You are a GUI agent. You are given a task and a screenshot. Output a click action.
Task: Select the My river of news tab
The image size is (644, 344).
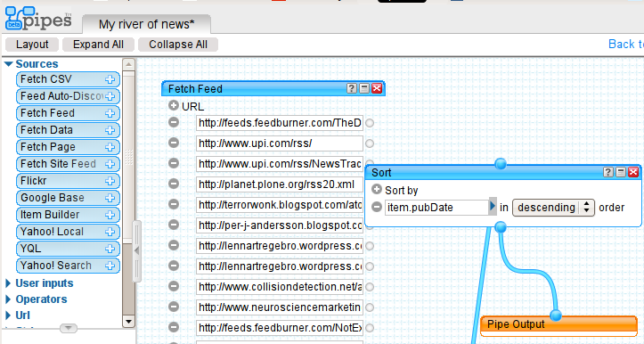pos(147,24)
